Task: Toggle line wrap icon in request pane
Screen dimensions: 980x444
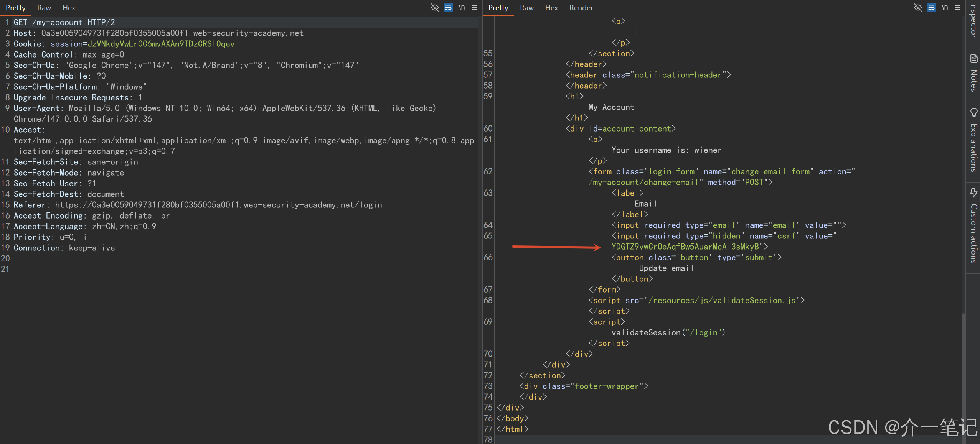Action: tap(448, 8)
